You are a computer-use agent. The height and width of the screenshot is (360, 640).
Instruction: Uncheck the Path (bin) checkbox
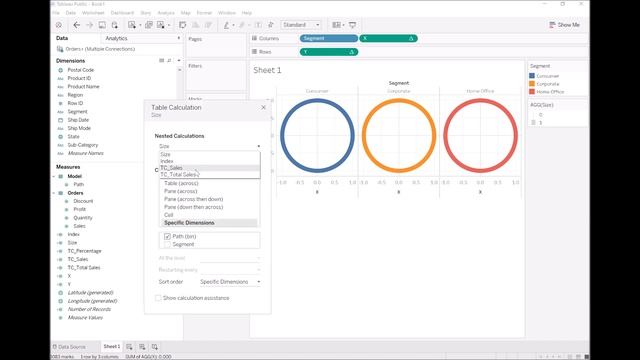[167, 236]
